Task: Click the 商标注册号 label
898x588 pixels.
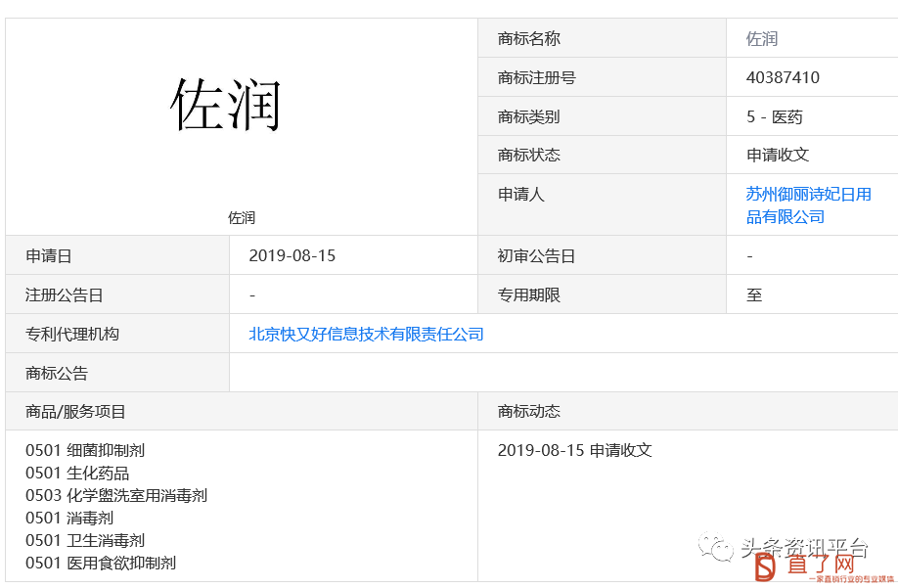Action: click(537, 77)
